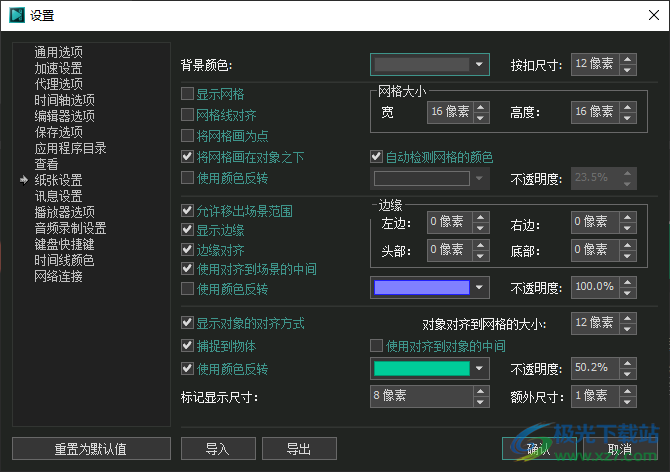Increase the 按扣尺寸 value with up arrow
The height and width of the screenshot is (472, 670).
(x=627, y=60)
